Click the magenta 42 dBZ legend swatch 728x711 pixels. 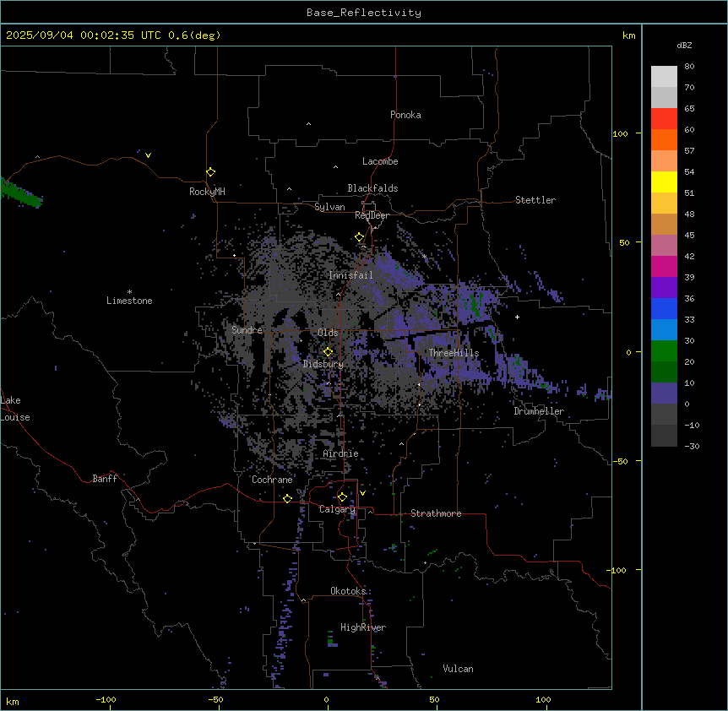[664, 266]
